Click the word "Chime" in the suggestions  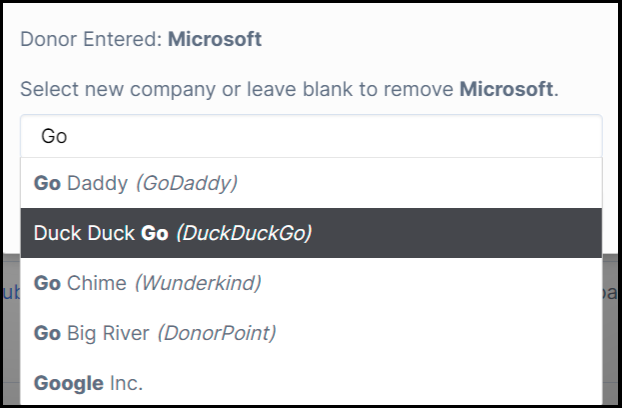[x=96, y=283]
